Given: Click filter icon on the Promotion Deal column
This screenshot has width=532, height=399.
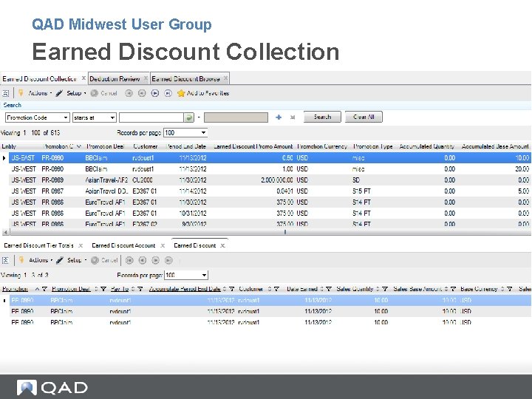Looking at the screenshot, I should (103, 289).
